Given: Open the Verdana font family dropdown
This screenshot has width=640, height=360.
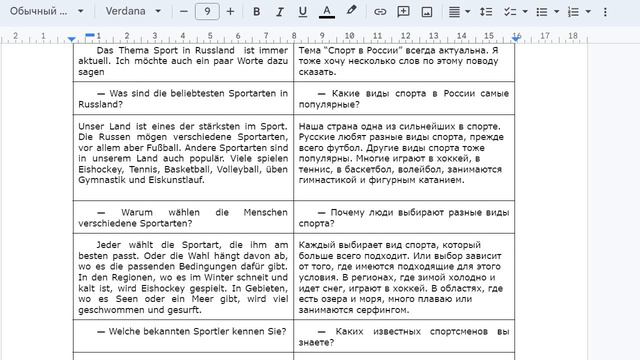Looking at the screenshot, I should tap(133, 11).
